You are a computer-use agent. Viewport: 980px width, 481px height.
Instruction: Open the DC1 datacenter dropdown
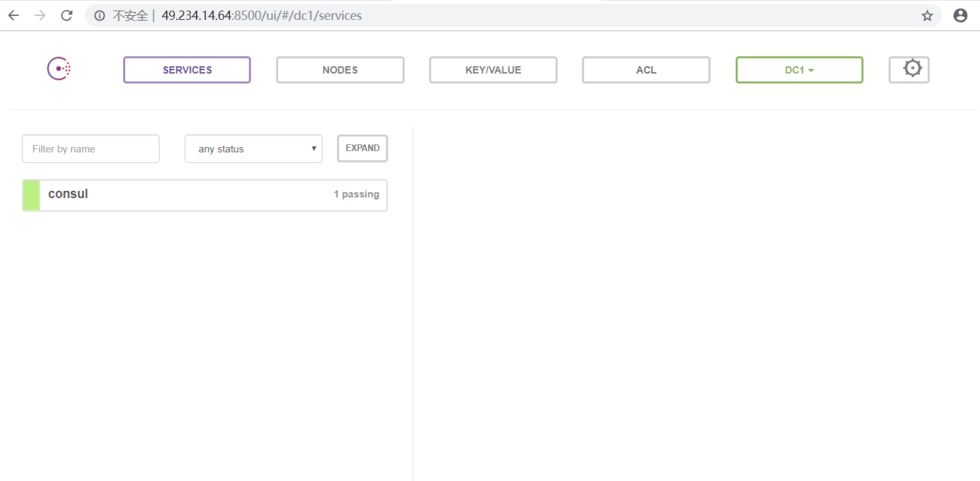pyautogui.click(x=799, y=70)
